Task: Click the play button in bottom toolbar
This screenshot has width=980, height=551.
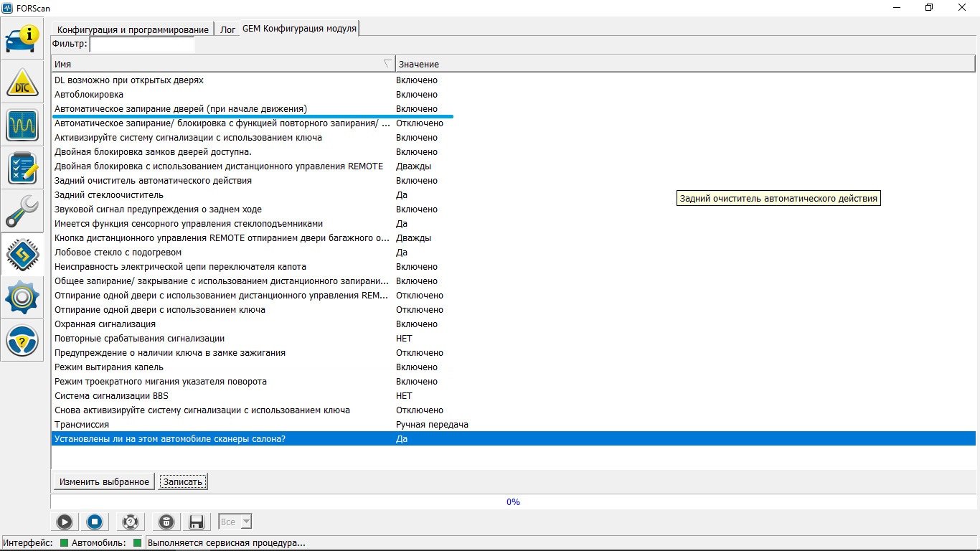Action: pyautogui.click(x=64, y=522)
